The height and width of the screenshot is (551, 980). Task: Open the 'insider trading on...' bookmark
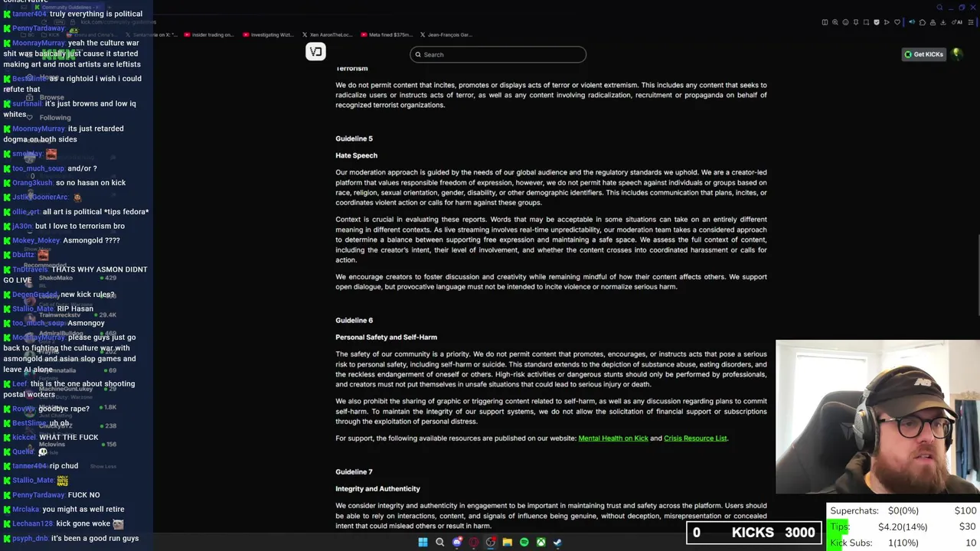coord(208,34)
